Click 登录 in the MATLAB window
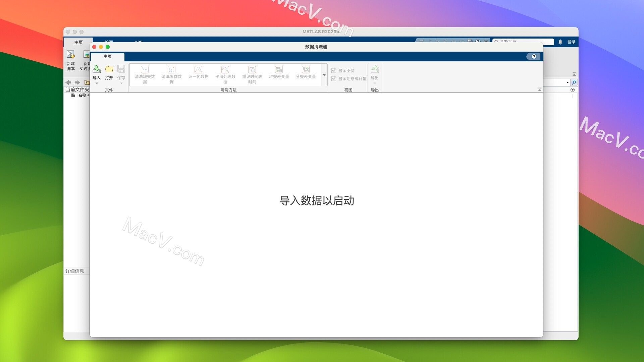Viewport: 644px width, 362px height. tap(571, 42)
